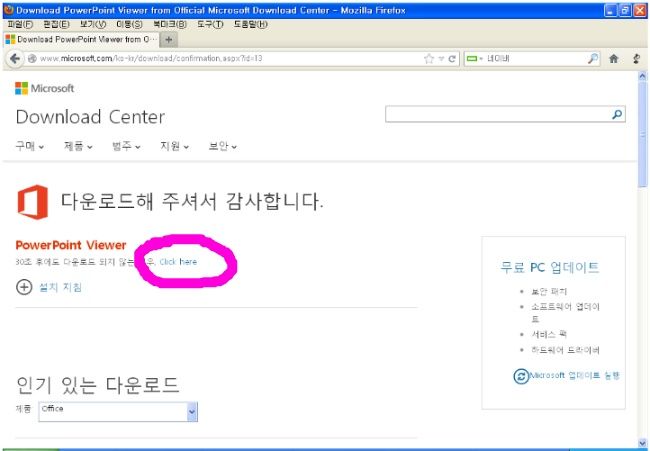
Task: Click scrollbar up arrow
Action: pyautogui.click(x=643, y=76)
